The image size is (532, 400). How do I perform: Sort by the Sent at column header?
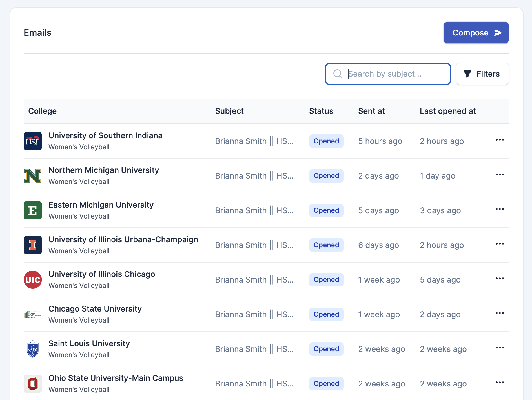point(371,111)
